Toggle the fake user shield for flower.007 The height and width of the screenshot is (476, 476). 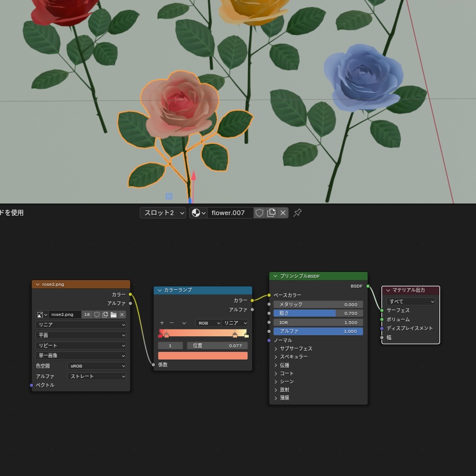tap(260, 212)
